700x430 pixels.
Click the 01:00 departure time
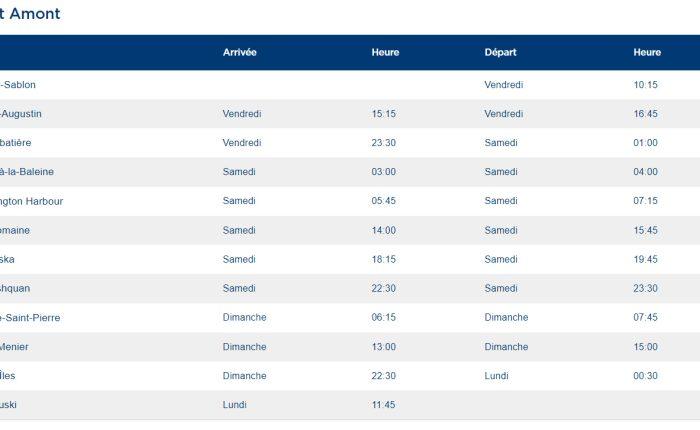click(645, 143)
